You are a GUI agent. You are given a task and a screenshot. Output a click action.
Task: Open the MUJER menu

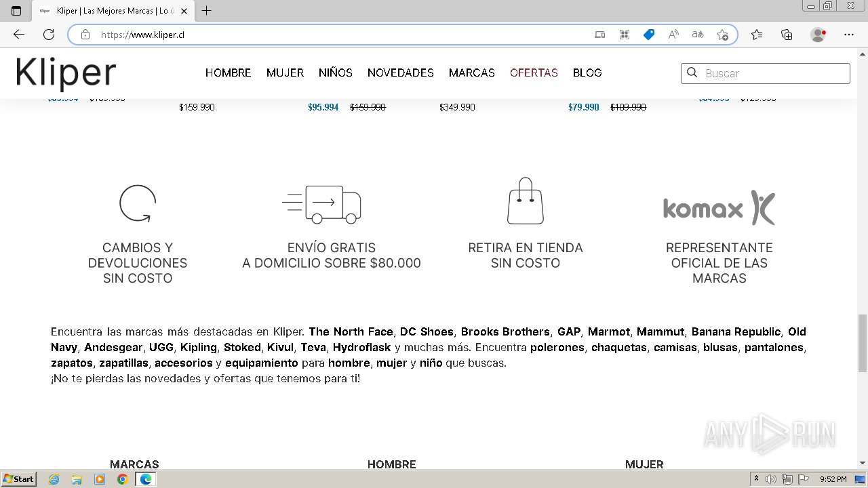[x=285, y=73]
